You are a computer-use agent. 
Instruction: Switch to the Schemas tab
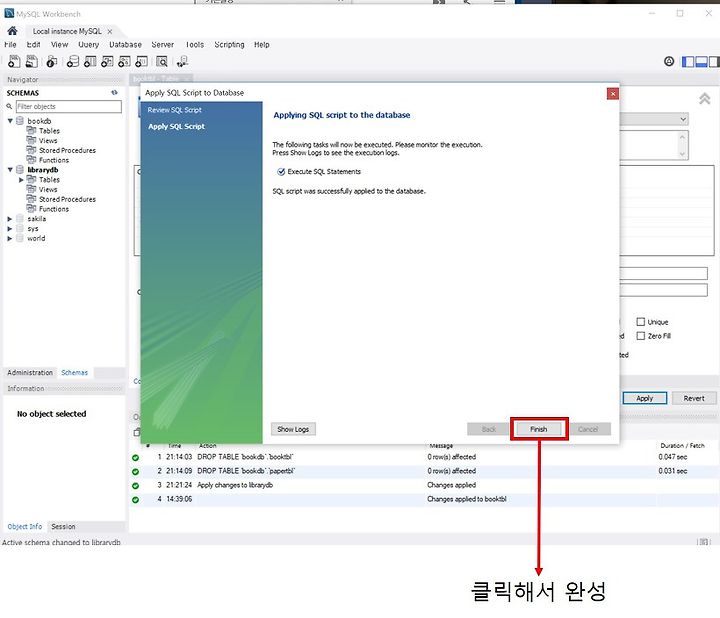coord(74,372)
